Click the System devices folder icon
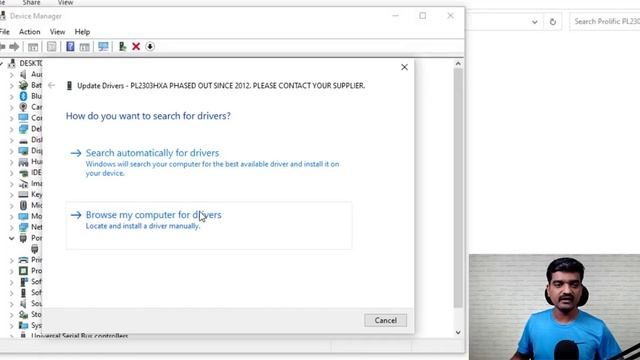The height and width of the screenshot is (360, 640). 23,325
